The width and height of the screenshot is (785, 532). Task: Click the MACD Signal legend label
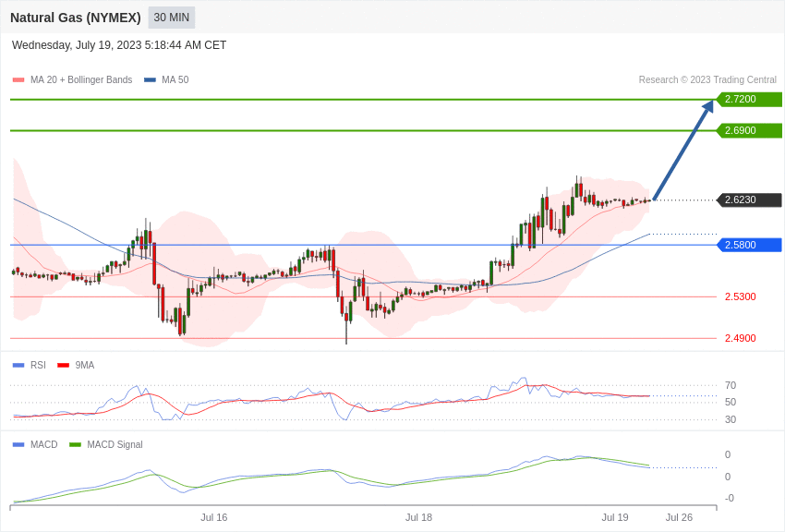pos(115,444)
